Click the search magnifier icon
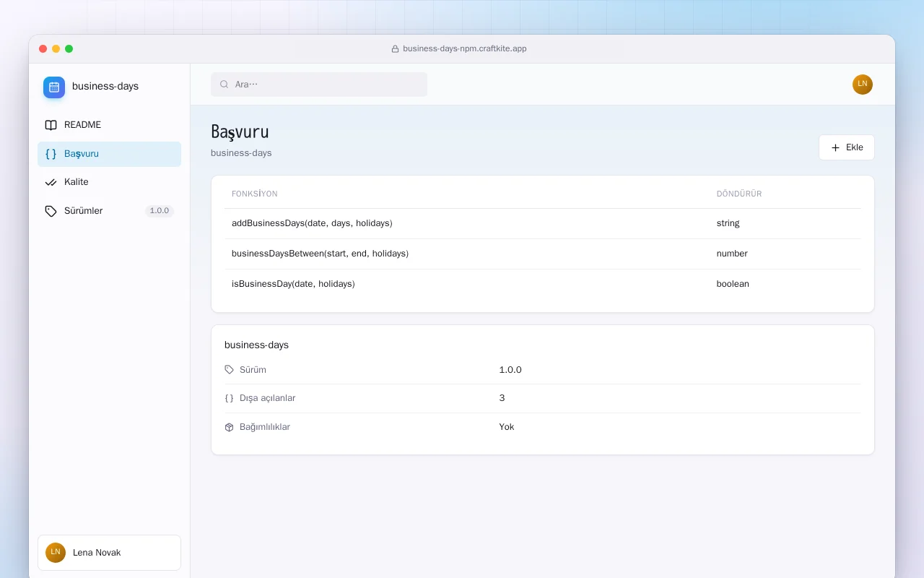Viewport: 924px width, 578px height. click(225, 85)
